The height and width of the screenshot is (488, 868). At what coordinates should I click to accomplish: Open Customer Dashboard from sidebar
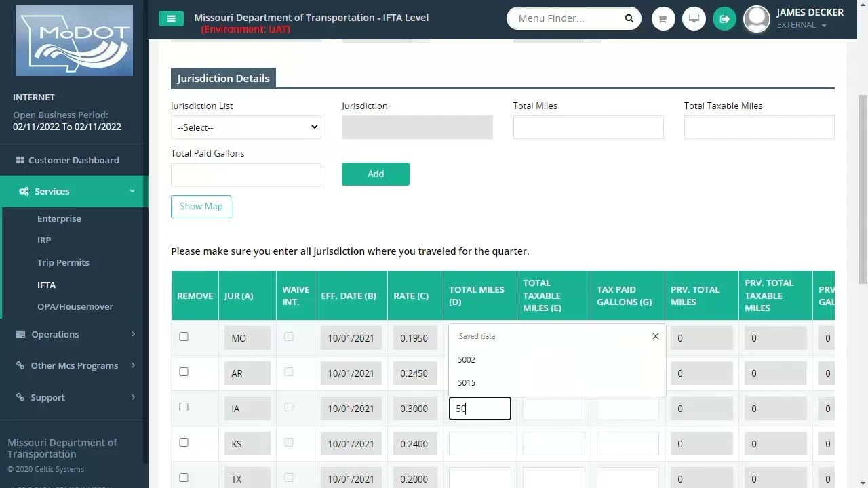(x=73, y=161)
